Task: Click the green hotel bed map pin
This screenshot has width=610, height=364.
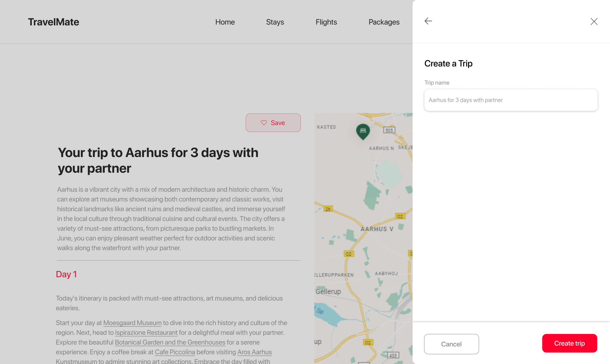Action: click(x=363, y=131)
